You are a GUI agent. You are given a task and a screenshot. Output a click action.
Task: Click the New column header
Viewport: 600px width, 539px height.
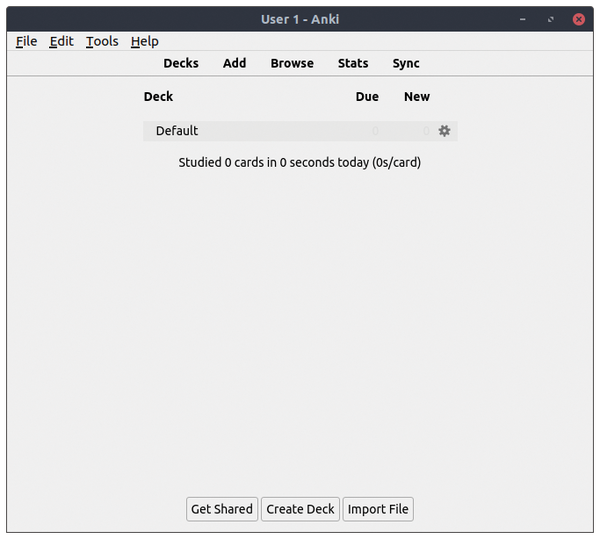coord(417,96)
